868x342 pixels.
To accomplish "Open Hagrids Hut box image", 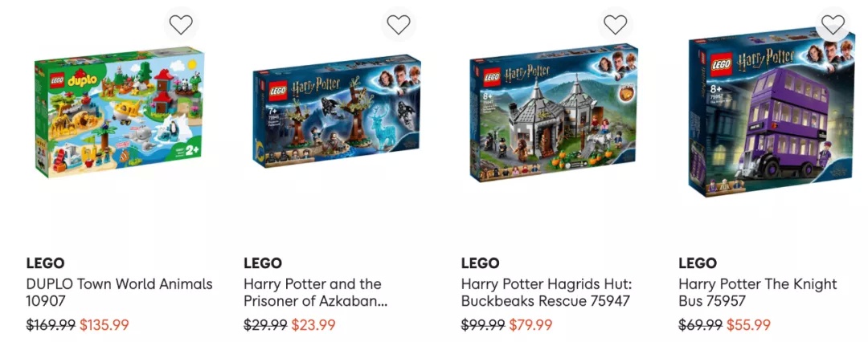I will [x=554, y=112].
